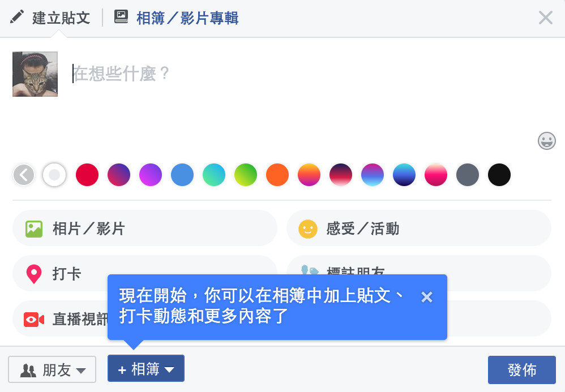Click the profile picture thumbnail
This screenshot has width=565, height=392.
click(x=35, y=74)
